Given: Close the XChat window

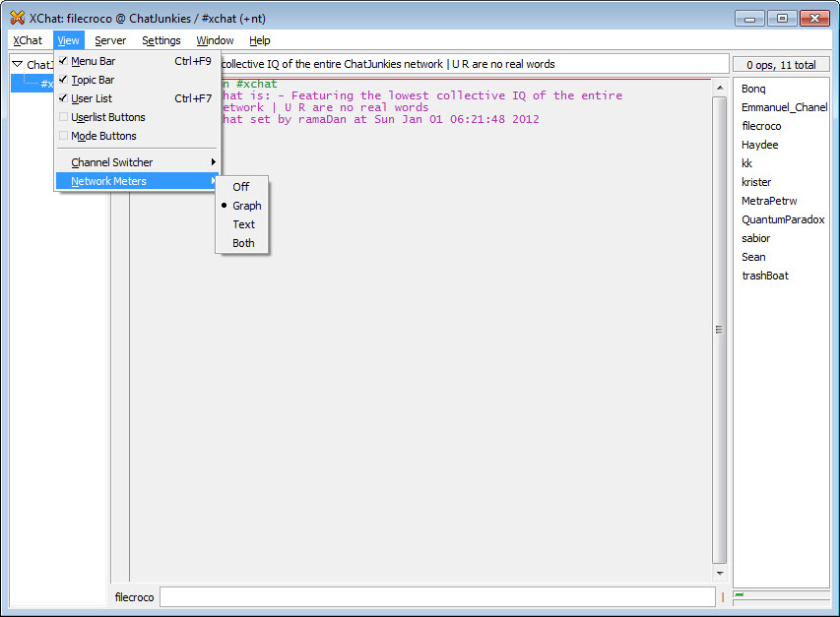Looking at the screenshot, I should click(x=814, y=19).
